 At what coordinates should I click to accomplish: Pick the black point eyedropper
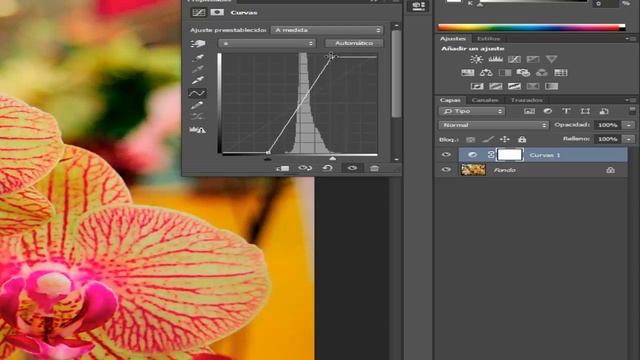point(198,58)
